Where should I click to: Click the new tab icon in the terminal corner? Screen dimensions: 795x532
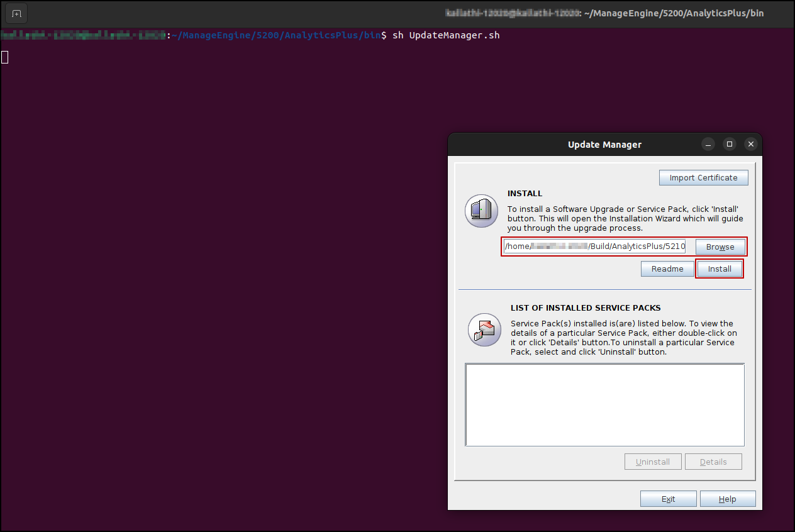16,13
